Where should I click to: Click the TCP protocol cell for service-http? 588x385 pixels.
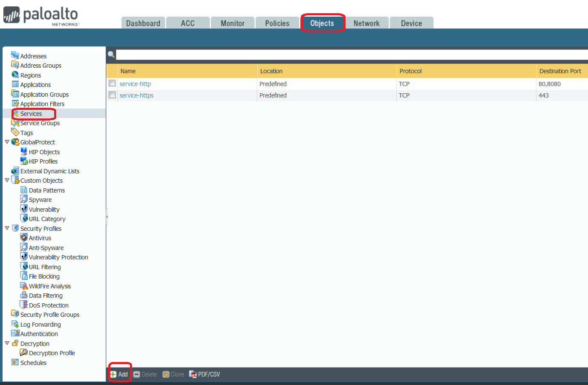404,84
